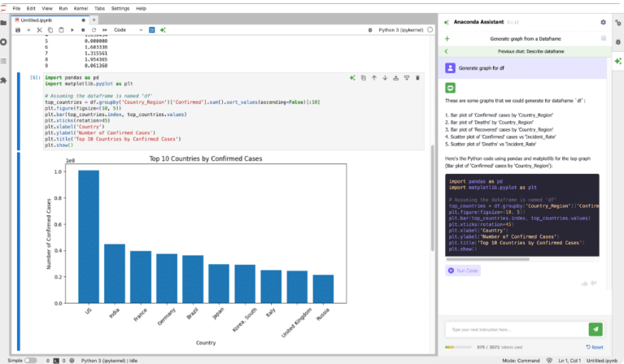This screenshot has width=624, height=364.
Task: Click the blue render icon in notebook toolbar
Action: tap(151, 30)
